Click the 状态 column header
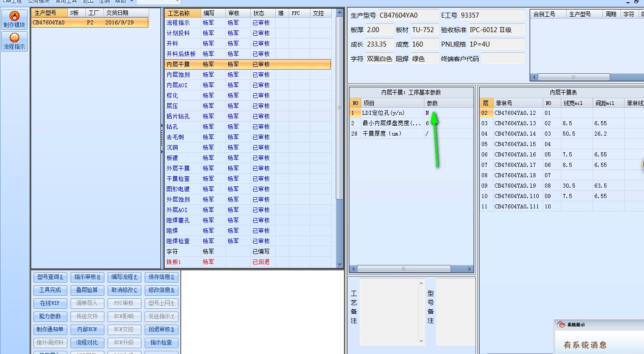Viewport: 644px width, 354px height. pos(263,13)
